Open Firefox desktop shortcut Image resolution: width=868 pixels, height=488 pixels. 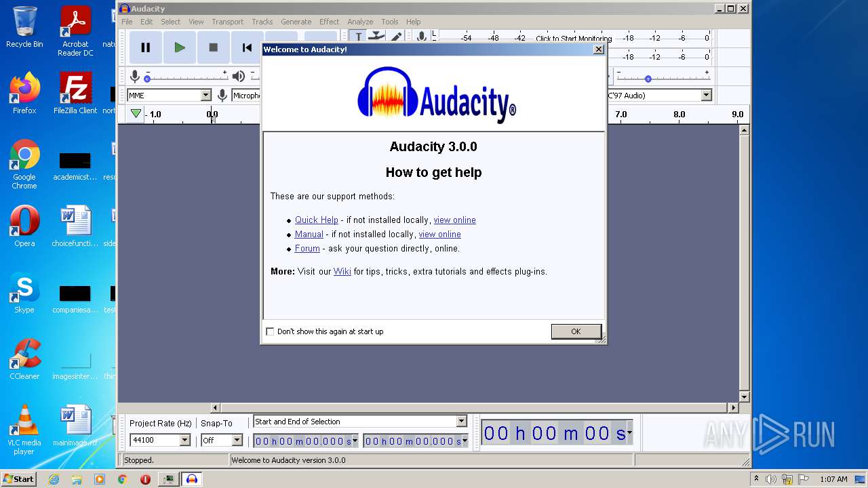24,94
